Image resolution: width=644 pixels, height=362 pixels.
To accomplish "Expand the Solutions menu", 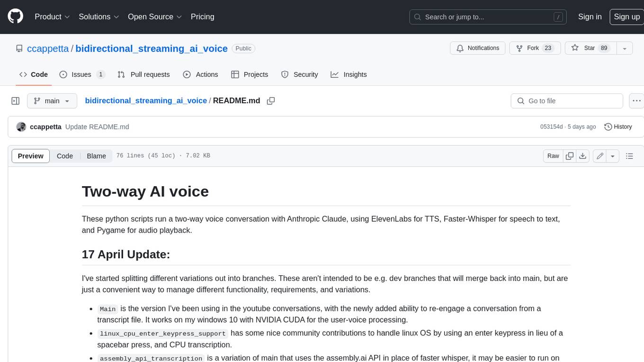I will click(98, 17).
